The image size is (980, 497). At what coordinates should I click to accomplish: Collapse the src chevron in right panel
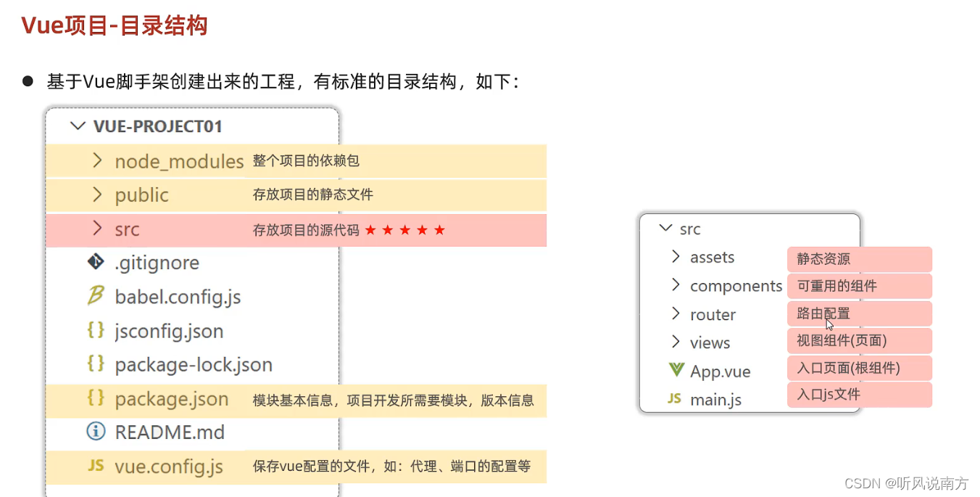pyautogui.click(x=665, y=229)
